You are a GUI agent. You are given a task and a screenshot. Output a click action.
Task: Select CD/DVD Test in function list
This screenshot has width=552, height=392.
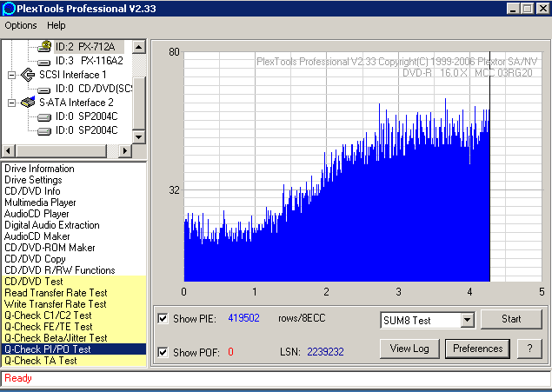click(74, 281)
